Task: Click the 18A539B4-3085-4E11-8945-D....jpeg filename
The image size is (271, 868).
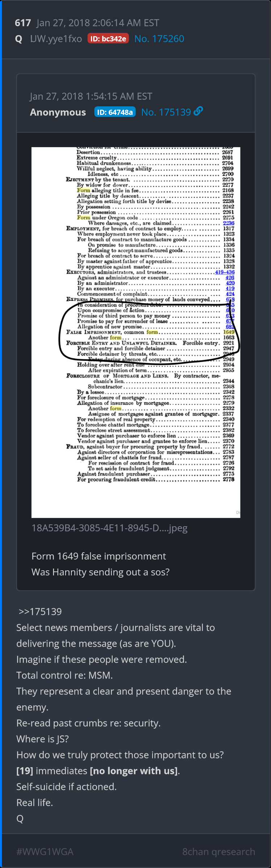Action: pyautogui.click(x=109, y=528)
